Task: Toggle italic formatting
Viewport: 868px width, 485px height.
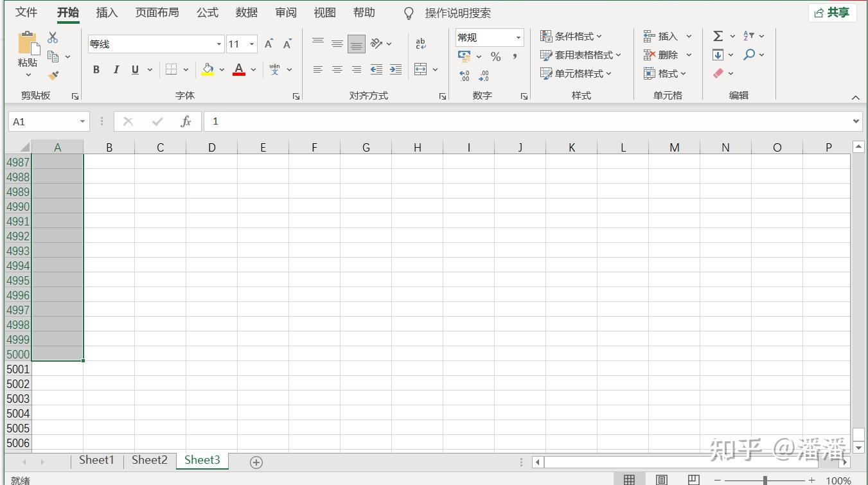Action: pyautogui.click(x=116, y=69)
